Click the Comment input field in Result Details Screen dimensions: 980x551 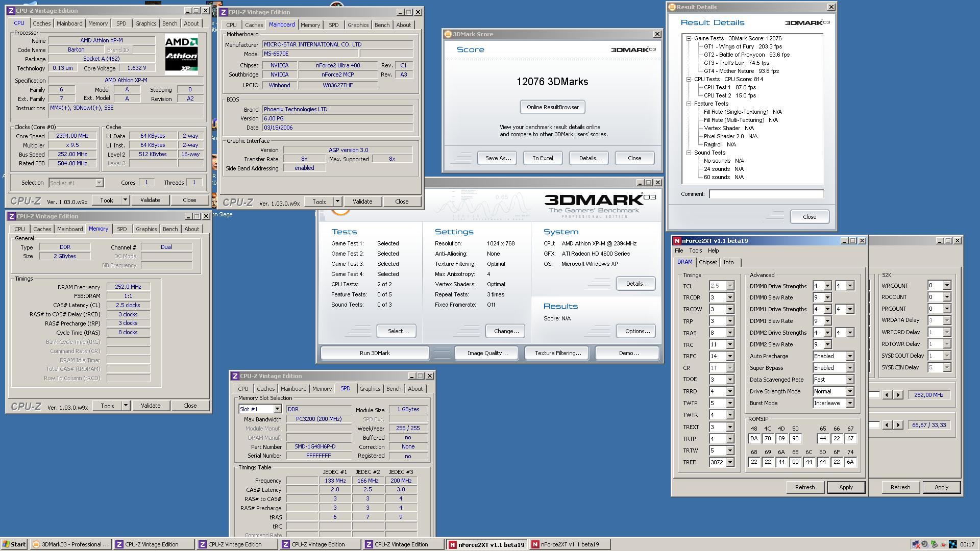tap(766, 194)
